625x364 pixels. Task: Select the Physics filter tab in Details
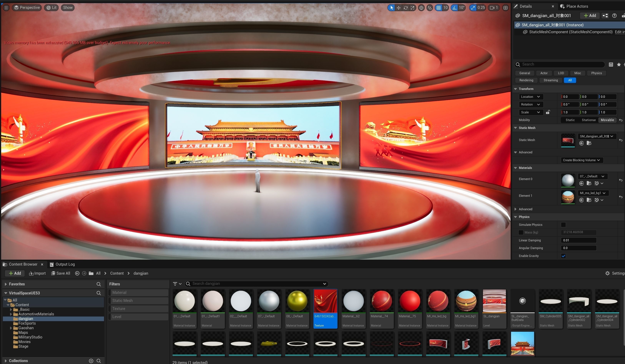click(596, 73)
